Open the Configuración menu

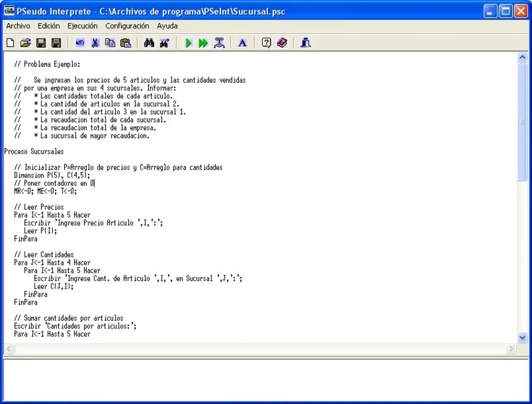[x=127, y=26]
